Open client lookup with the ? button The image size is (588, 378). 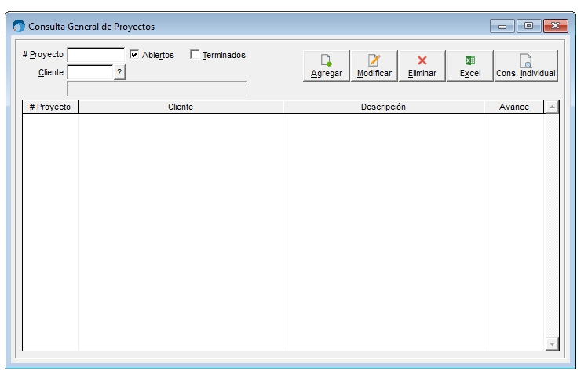(x=119, y=72)
